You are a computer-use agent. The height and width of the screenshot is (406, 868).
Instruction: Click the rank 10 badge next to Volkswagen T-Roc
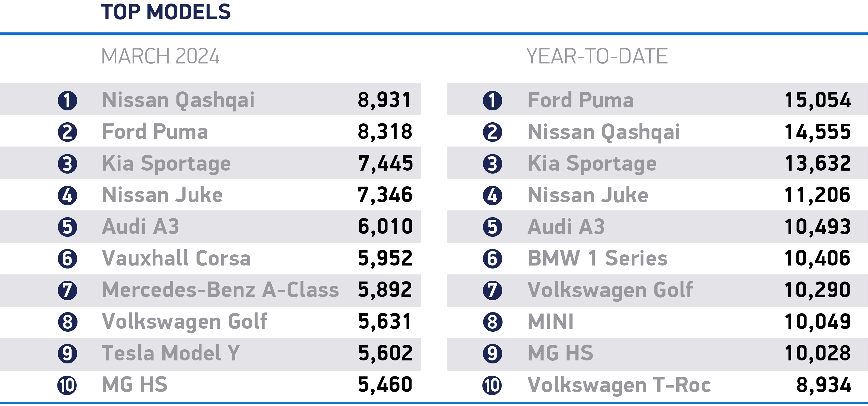click(492, 385)
